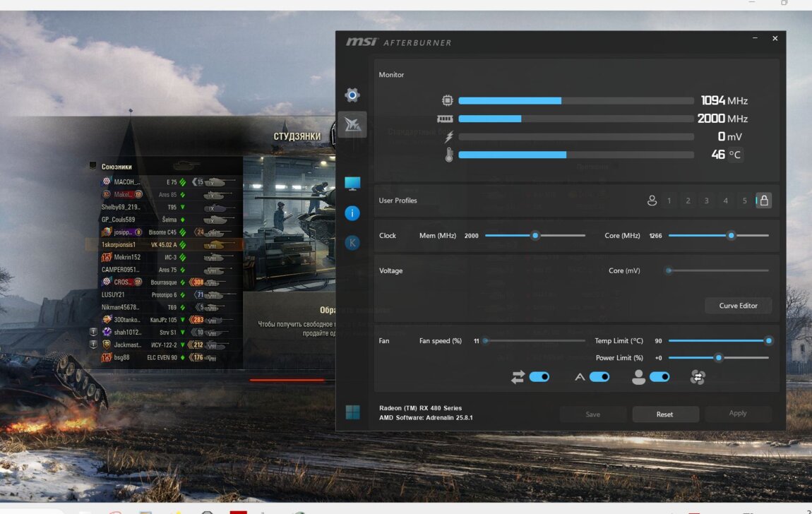Select user profile slot 3
812x514 pixels.
[706, 201]
